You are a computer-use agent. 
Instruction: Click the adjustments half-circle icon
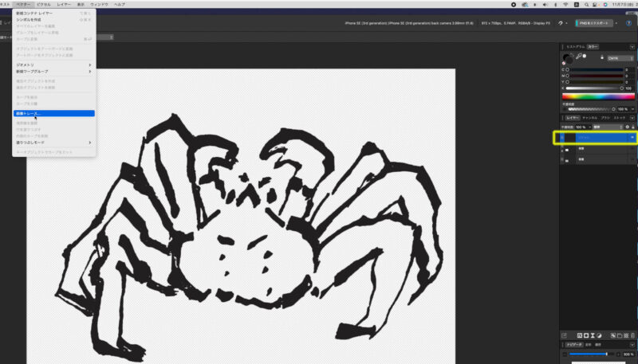tap(600, 335)
